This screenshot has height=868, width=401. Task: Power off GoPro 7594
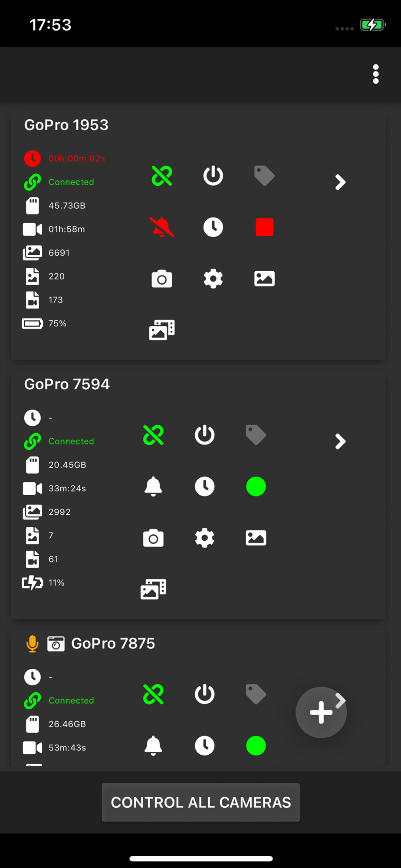tap(204, 435)
